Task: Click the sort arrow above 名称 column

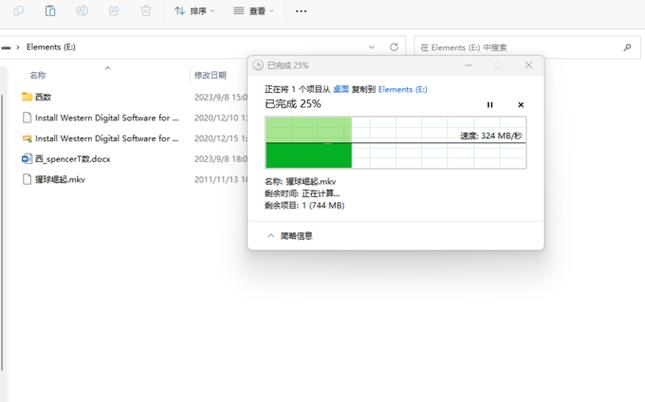Action: pyautogui.click(x=108, y=68)
